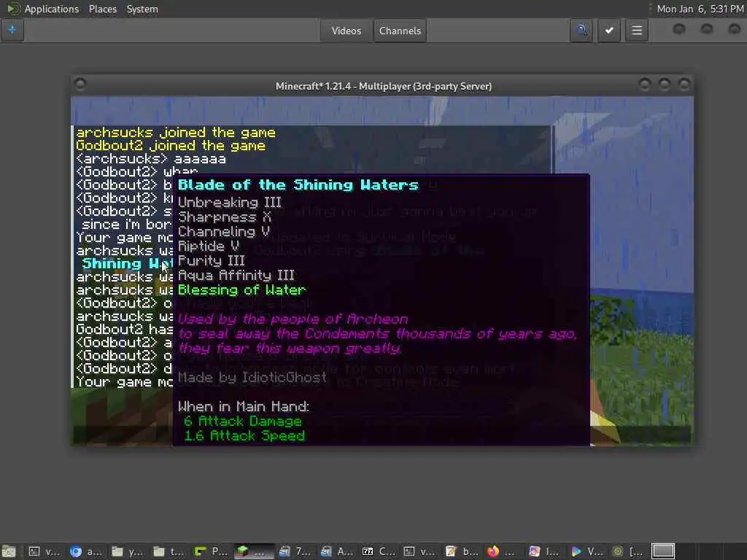Image resolution: width=747 pixels, height=560 pixels.
Task: Click 'Godbout2 joined the game' chat line
Action: [171, 146]
